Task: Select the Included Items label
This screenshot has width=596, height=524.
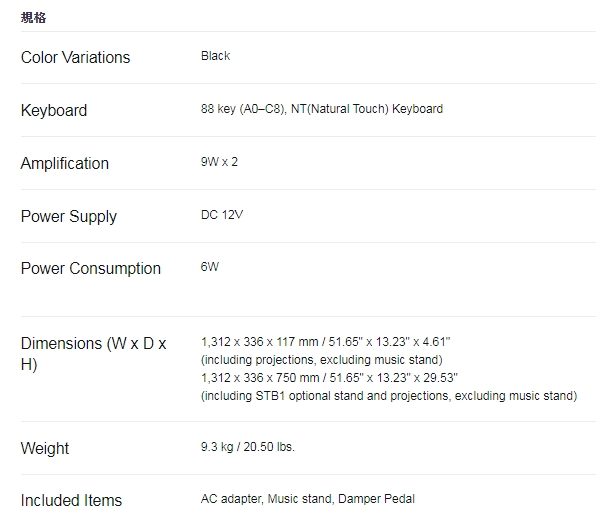Action: pos(71,500)
